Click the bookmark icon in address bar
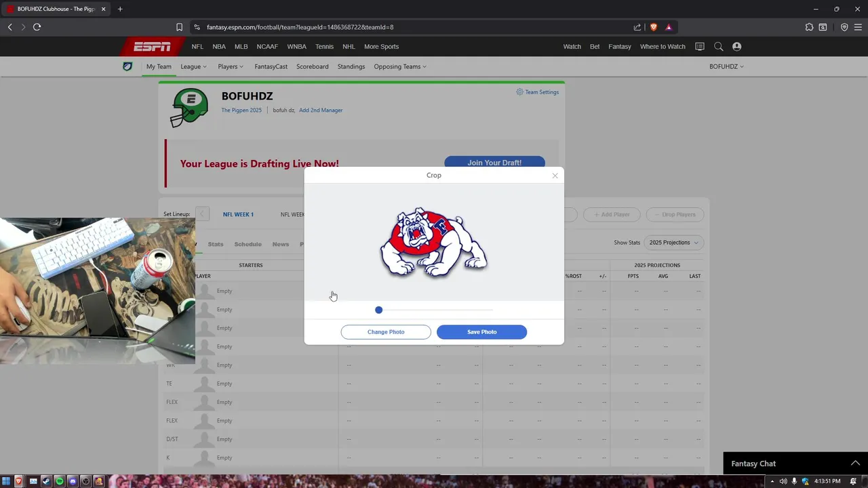 179,27
